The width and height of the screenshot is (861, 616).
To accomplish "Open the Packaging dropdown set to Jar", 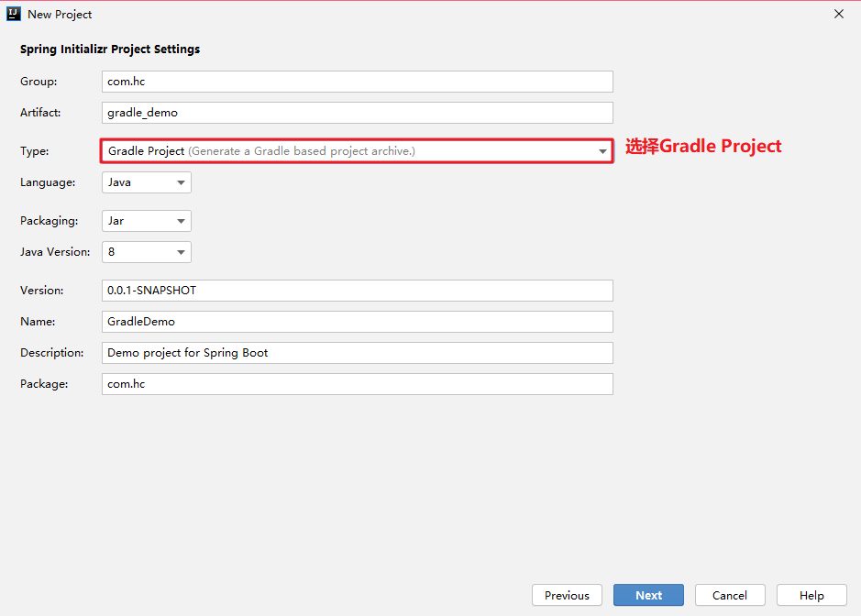I will (146, 221).
